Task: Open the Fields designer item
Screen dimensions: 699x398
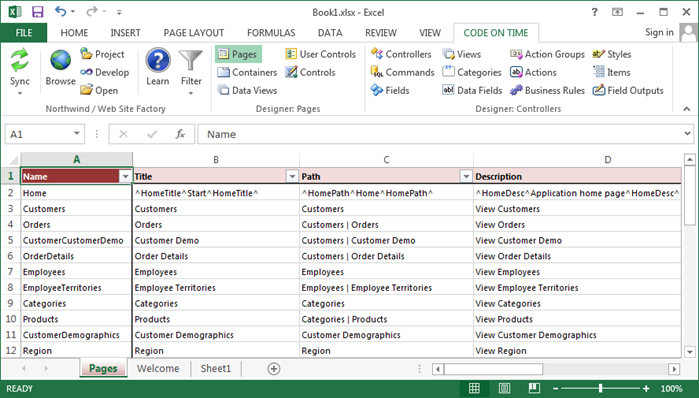Action: 390,90
